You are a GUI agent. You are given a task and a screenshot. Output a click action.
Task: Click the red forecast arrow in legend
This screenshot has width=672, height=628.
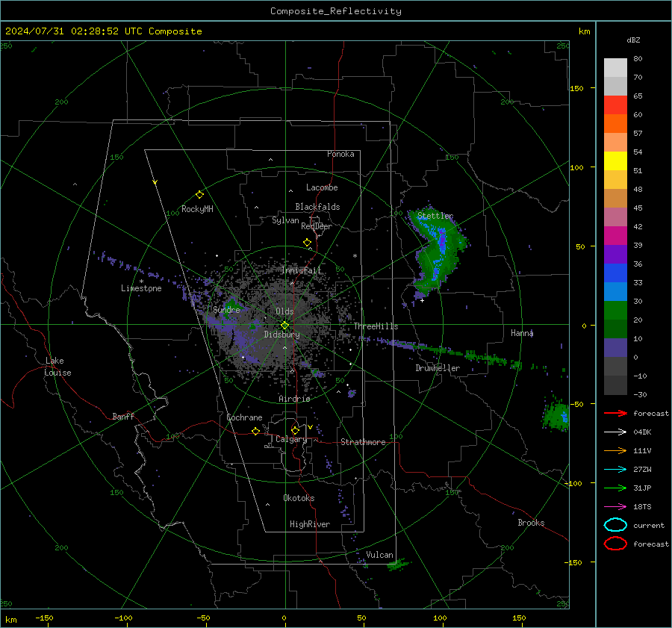click(x=615, y=413)
